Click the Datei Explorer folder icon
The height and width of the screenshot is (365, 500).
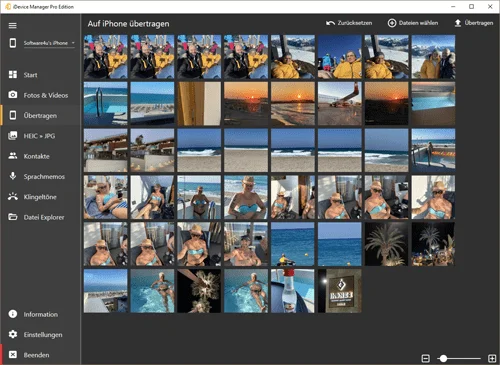point(13,217)
